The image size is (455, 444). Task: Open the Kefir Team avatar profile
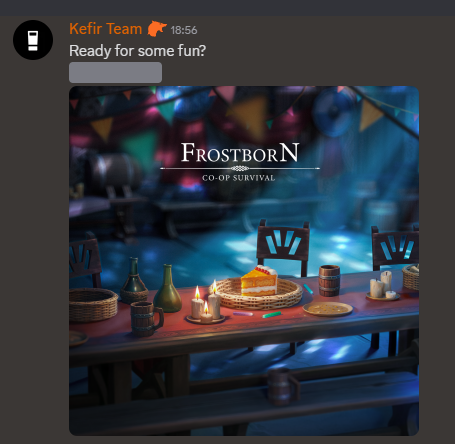[x=33, y=40]
